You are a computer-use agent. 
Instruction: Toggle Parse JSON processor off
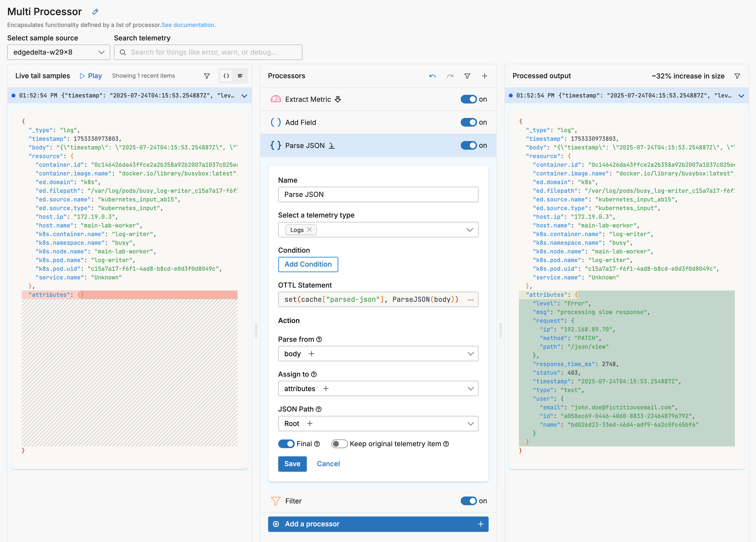pyautogui.click(x=469, y=145)
